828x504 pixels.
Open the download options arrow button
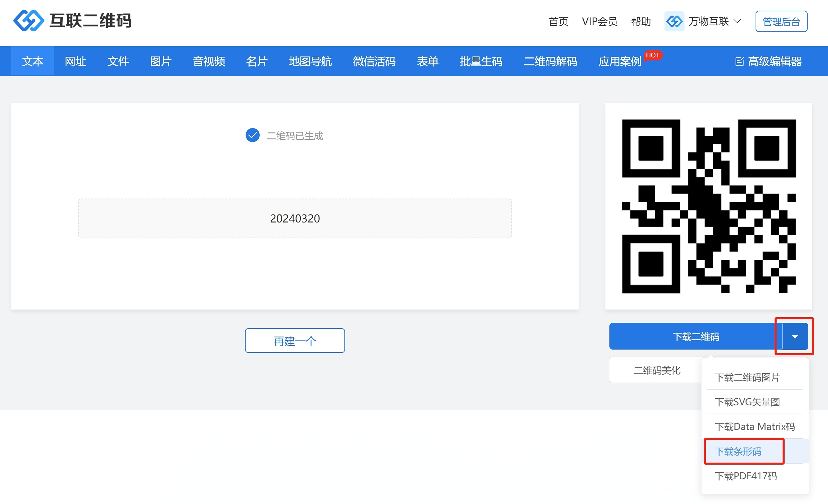[x=795, y=337]
